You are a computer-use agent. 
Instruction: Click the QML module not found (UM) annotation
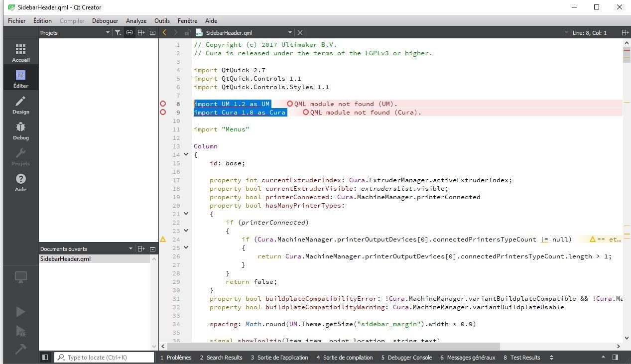[342, 104]
